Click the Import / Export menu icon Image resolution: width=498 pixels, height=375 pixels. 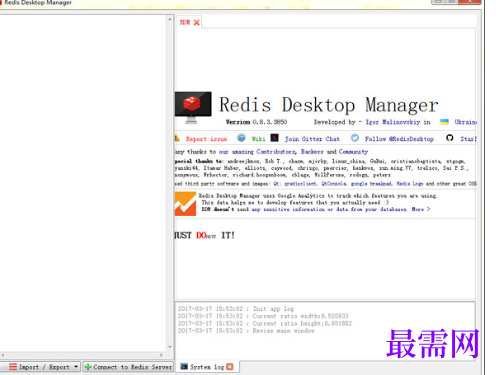(13, 367)
